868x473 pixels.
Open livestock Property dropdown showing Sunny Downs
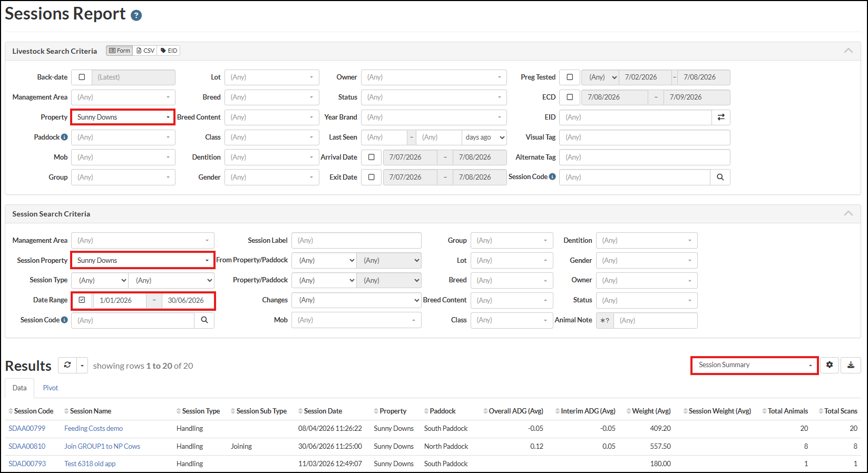123,117
